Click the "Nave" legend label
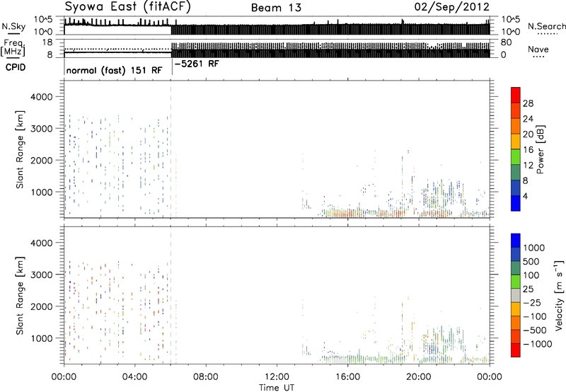566x392 pixels. coord(538,49)
